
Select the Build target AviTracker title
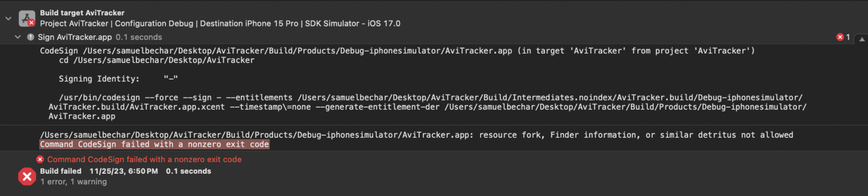(x=82, y=13)
